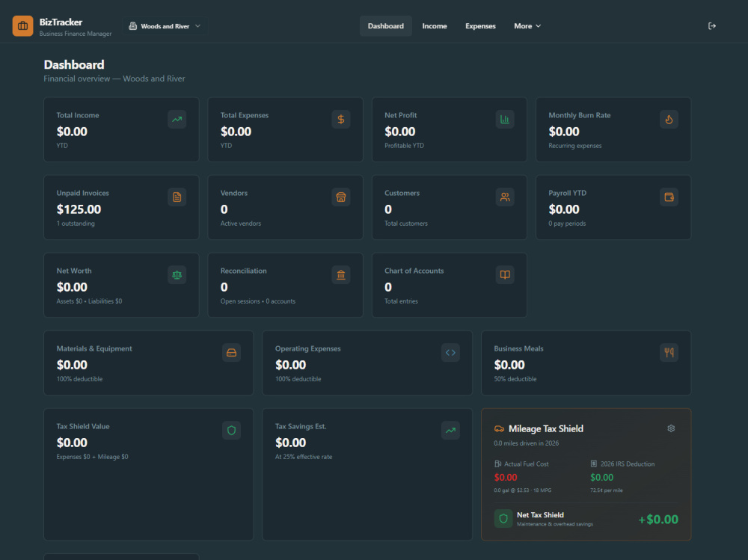Click 'Financial overview — Woods and River' subtitle
The width and height of the screenshot is (748, 560).
(x=114, y=79)
